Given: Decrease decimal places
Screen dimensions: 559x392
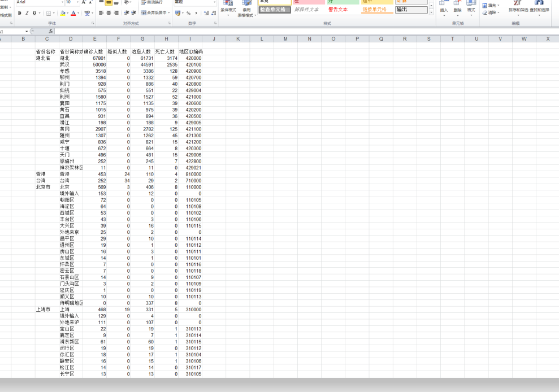Looking at the screenshot, I should [214, 13].
